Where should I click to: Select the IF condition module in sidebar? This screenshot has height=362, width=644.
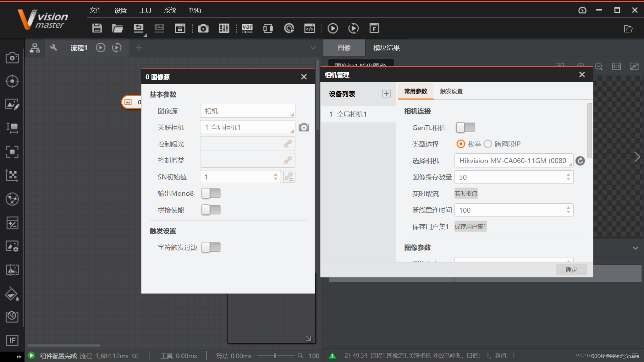coord(12,340)
